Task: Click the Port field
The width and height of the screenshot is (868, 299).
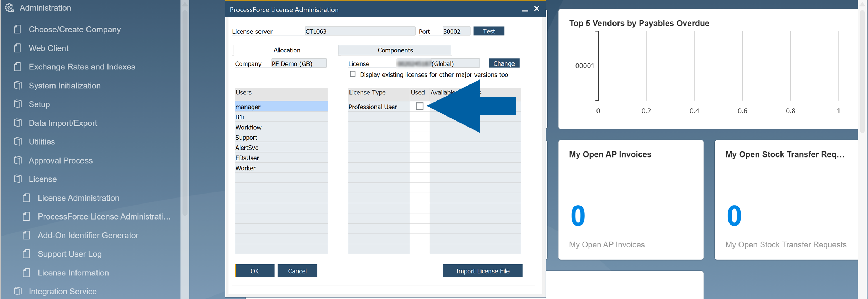Action: [x=456, y=31]
